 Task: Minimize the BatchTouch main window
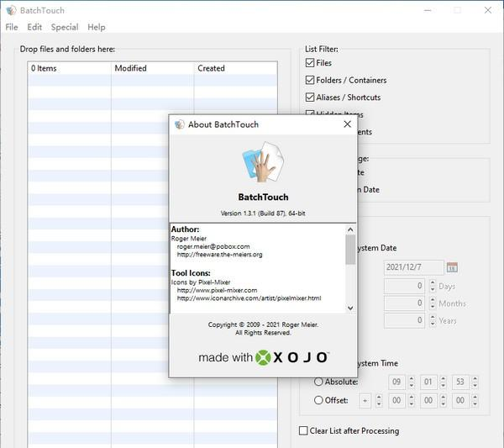point(428,10)
